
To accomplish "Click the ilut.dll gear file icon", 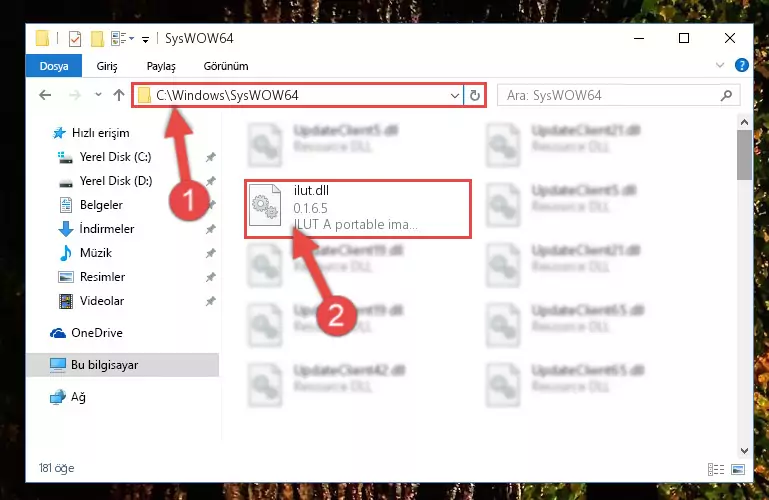I will pos(265,206).
